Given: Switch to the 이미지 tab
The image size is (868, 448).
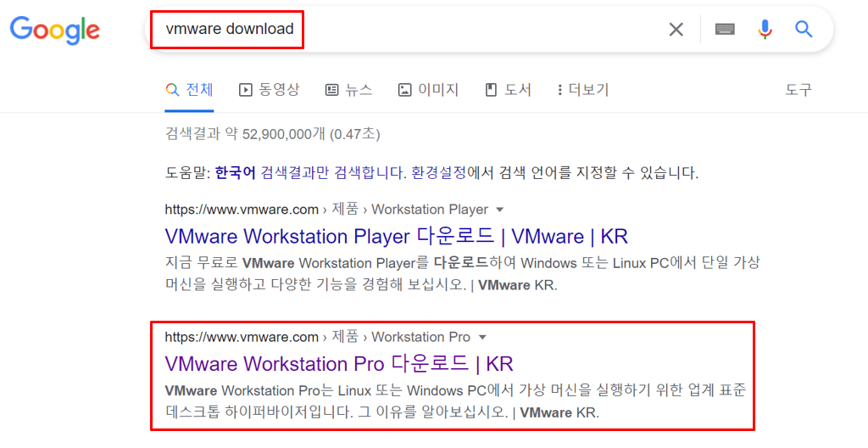Looking at the screenshot, I should [x=428, y=90].
